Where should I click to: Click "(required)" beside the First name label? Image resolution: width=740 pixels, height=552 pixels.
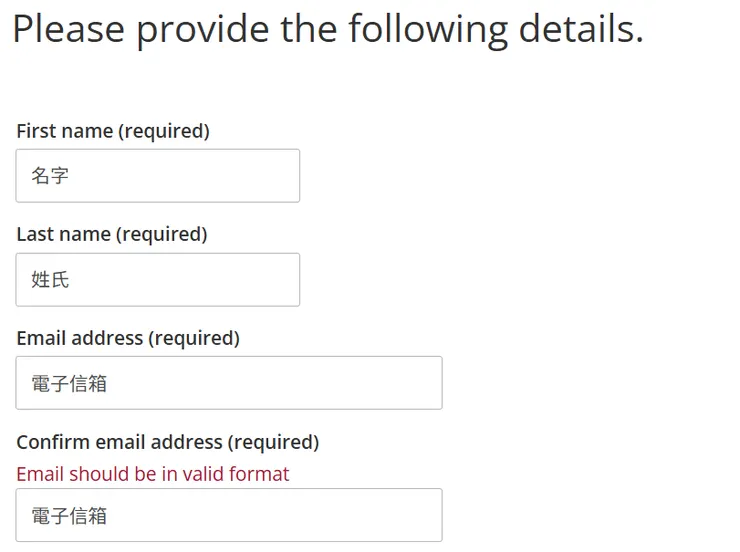coord(164,131)
